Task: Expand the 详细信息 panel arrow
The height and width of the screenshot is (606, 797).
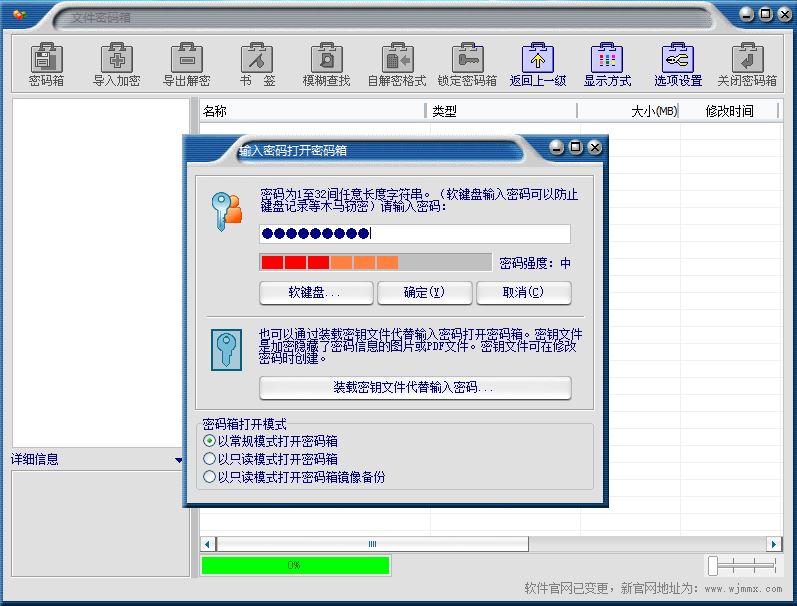Action: 179,460
